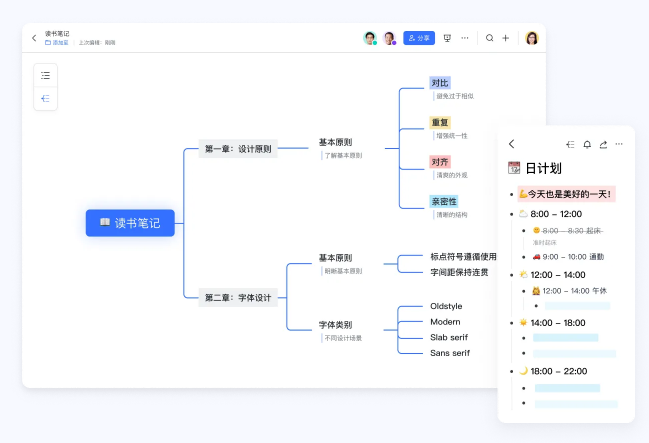Image resolution: width=649 pixels, height=443 pixels.
Task: Click the red car icon beside 通勤
Action: pos(536,257)
